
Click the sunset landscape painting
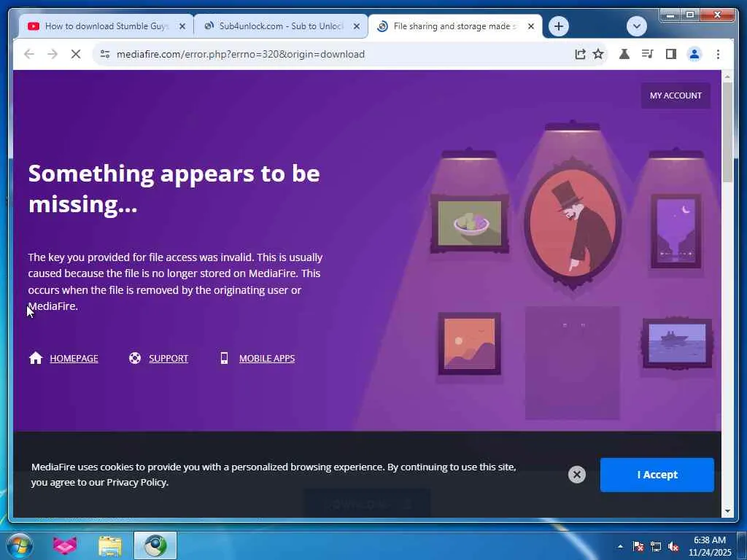469,343
